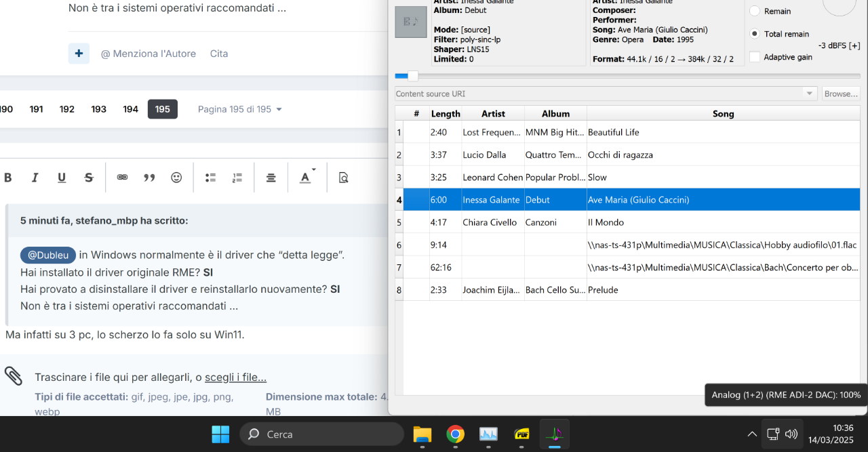Select the Leonard Cohen Slow track

click(x=627, y=177)
